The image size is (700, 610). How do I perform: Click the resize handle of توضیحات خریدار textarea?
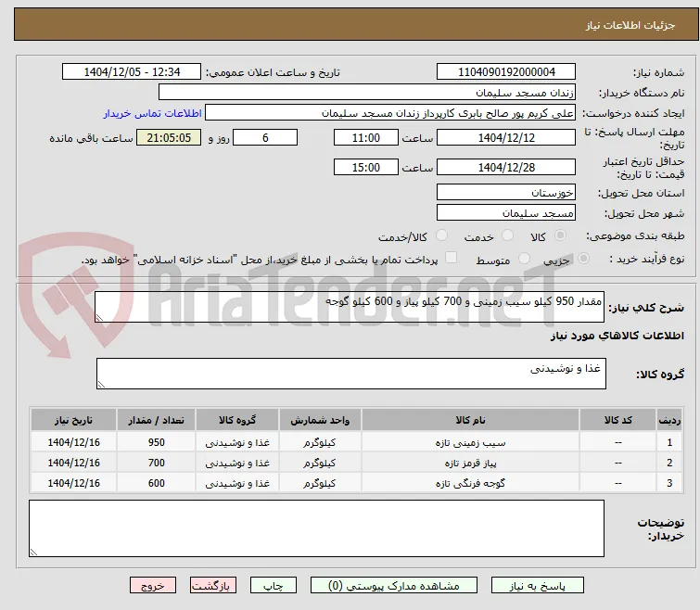34,552
